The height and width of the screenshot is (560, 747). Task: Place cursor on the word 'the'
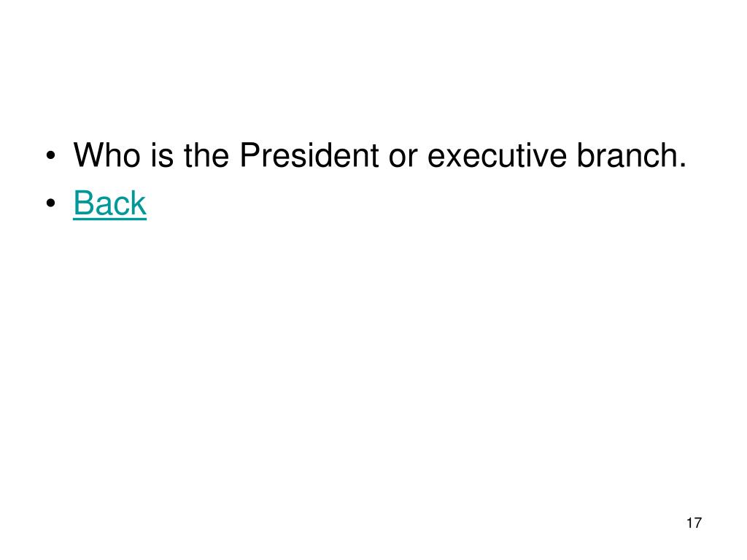206,155
